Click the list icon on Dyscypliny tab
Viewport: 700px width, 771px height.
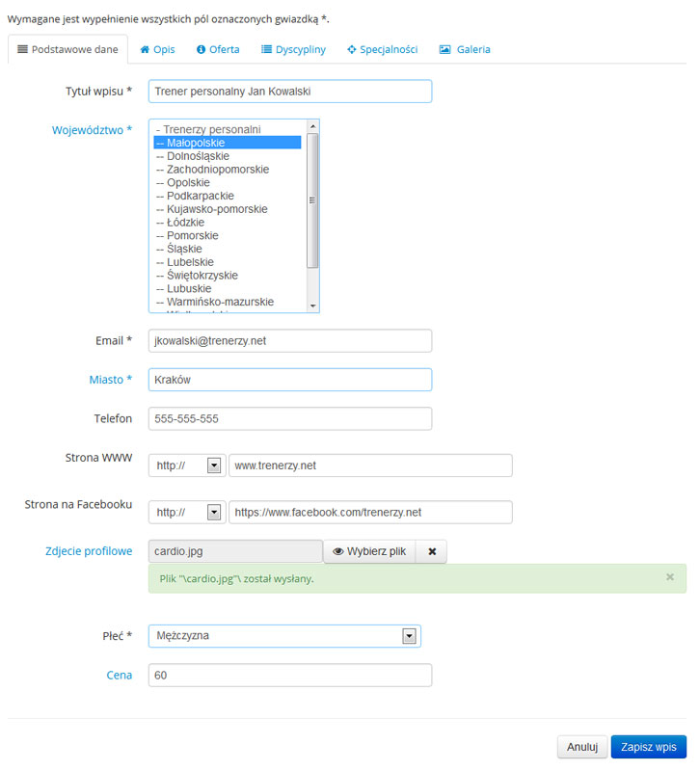pyautogui.click(x=266, y=49)
